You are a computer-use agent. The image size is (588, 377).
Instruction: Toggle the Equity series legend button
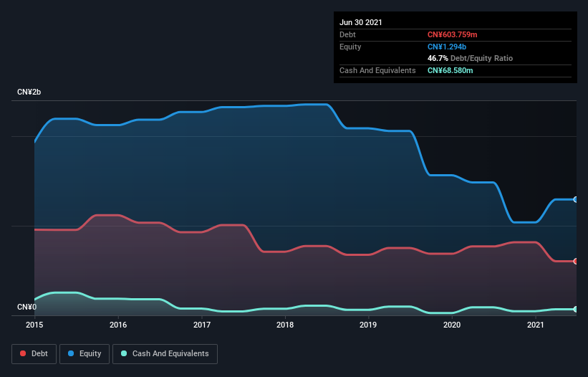85,354
